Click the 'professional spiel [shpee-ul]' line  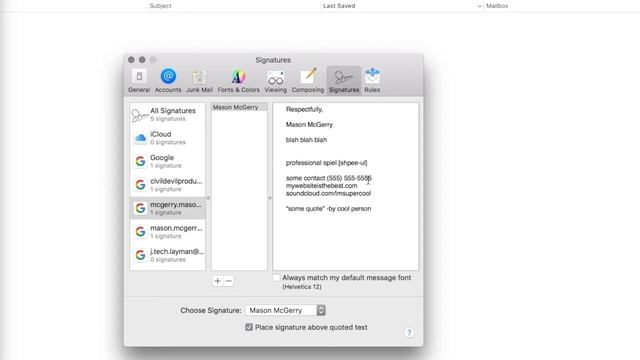point(326,162)
